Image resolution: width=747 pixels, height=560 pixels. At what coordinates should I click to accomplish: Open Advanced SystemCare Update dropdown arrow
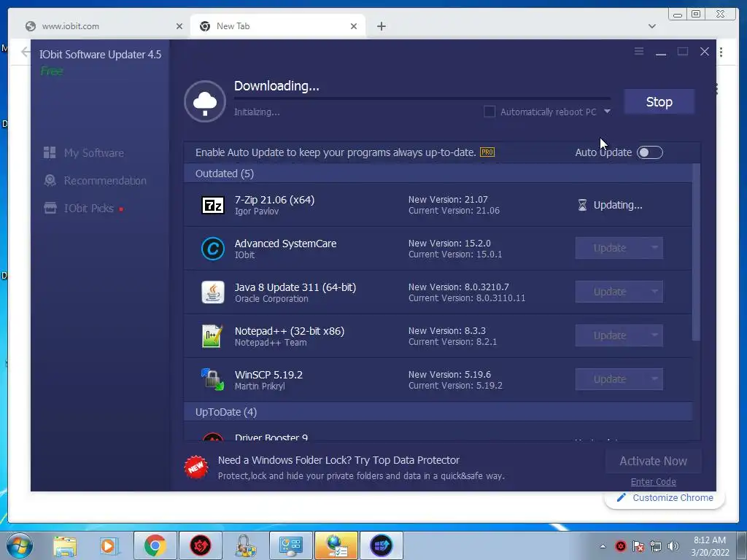654,248
